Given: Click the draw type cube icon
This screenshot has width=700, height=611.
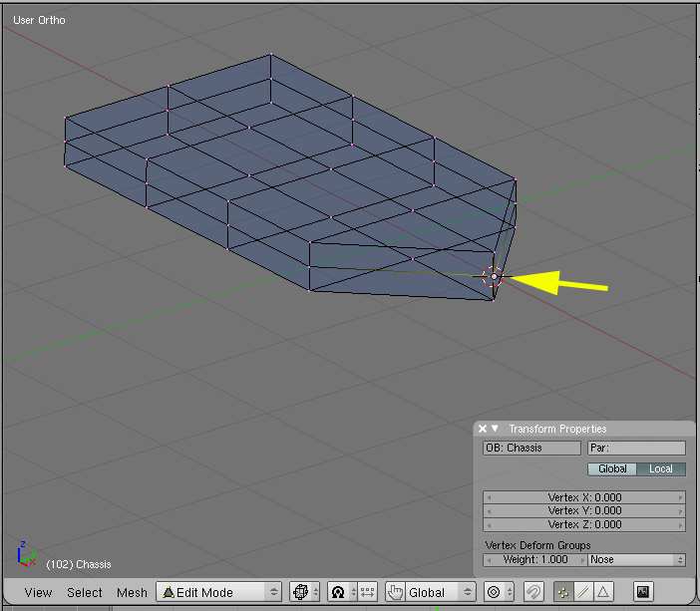Looking at the screenshot, I should (300, 592).
